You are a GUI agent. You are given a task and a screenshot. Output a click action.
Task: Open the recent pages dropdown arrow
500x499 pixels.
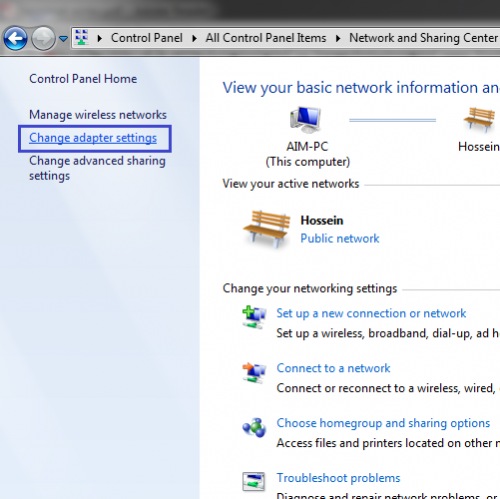tap(63, 39)
